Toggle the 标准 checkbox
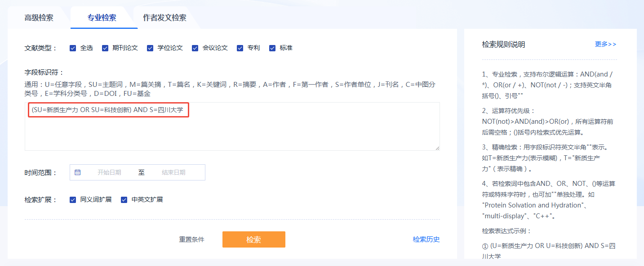Viewport: 644px width, 266px height. pos(272,48)
